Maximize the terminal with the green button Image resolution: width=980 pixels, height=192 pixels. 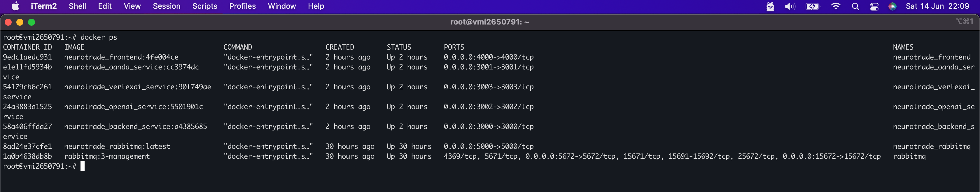(x=32, y=22)
